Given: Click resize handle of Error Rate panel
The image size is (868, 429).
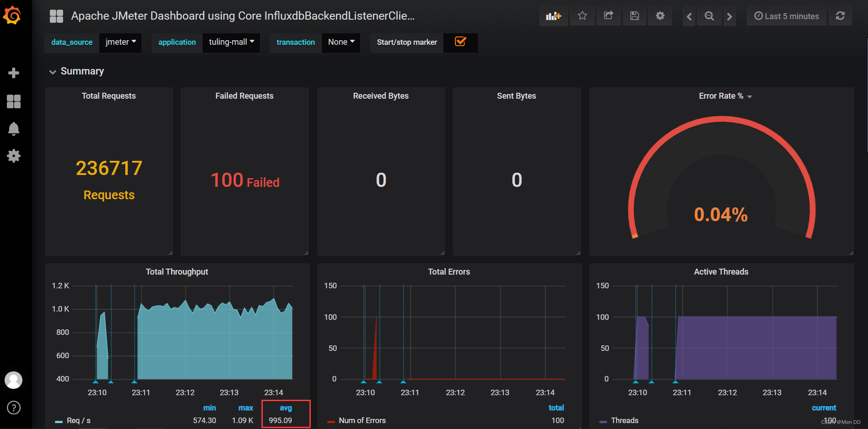Looking at the screenshot, I should pos(851,253).
